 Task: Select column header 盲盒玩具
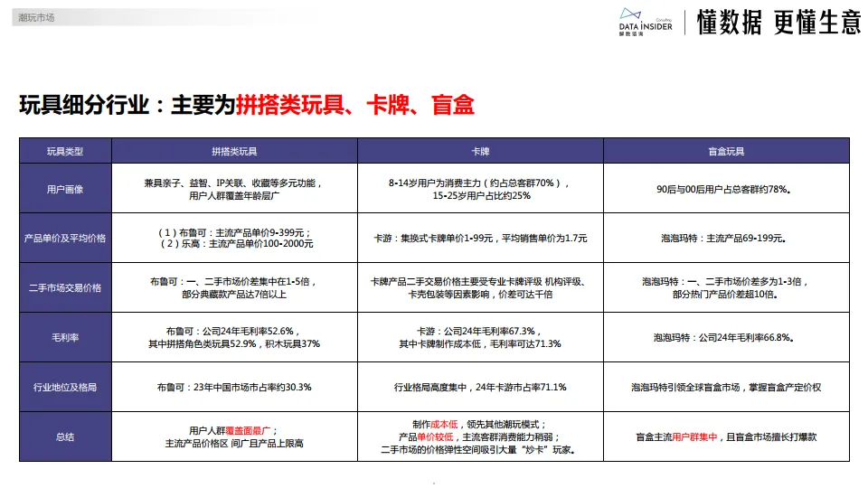tap(726, 151)
